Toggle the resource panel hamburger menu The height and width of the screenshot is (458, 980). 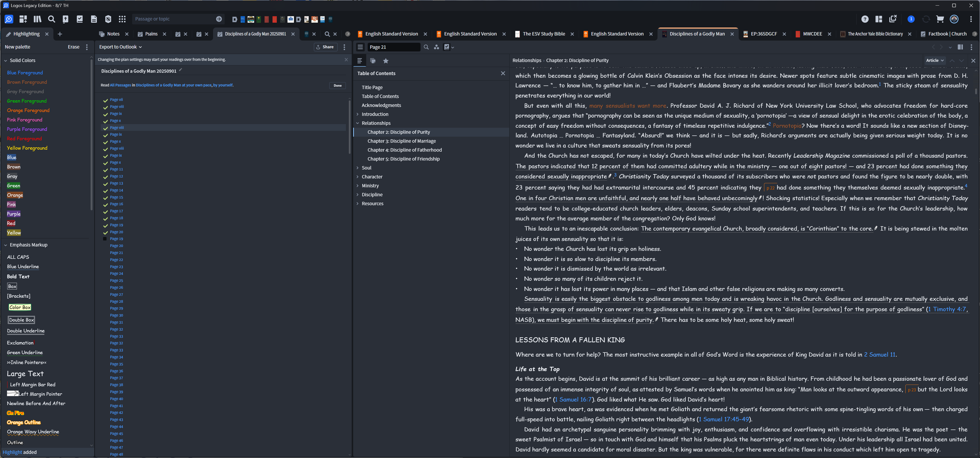click(360, 47)
